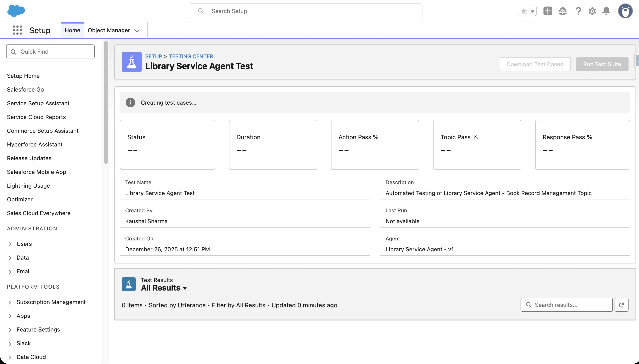
Task: Open the Object Manager tab
Action: click(109, 30)
